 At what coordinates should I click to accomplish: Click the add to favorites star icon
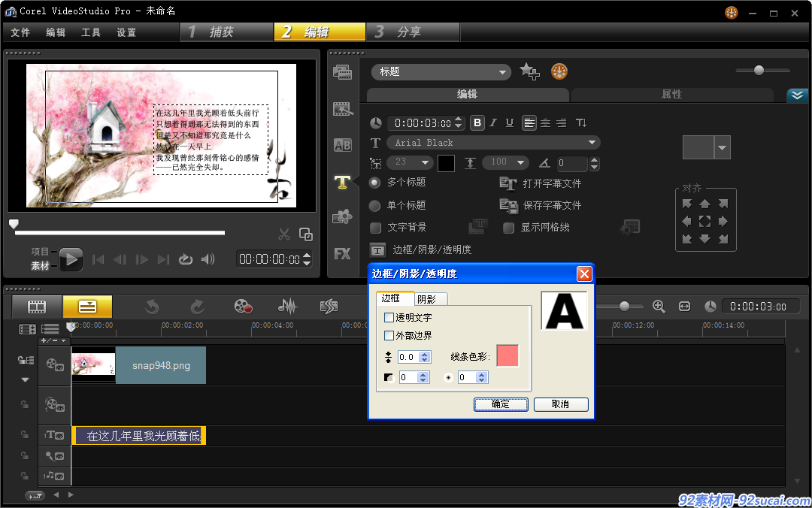click(x=529, y=71)
